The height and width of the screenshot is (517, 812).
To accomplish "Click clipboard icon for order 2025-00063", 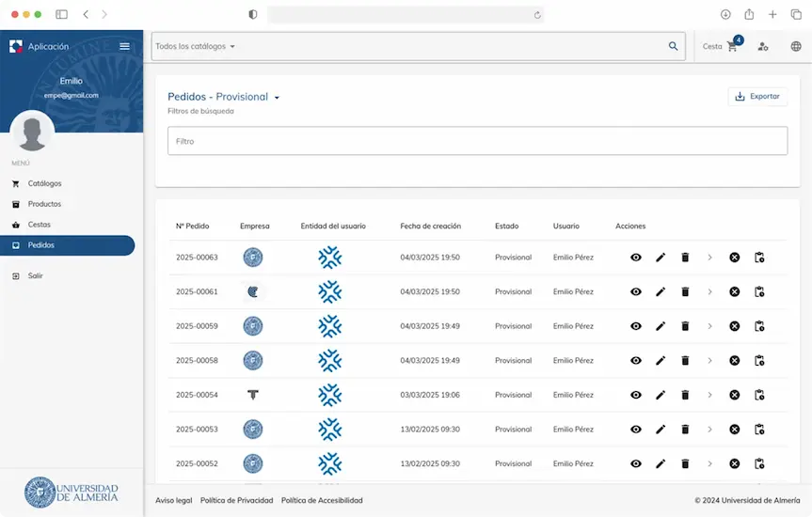I will click(x=759, y=258).
